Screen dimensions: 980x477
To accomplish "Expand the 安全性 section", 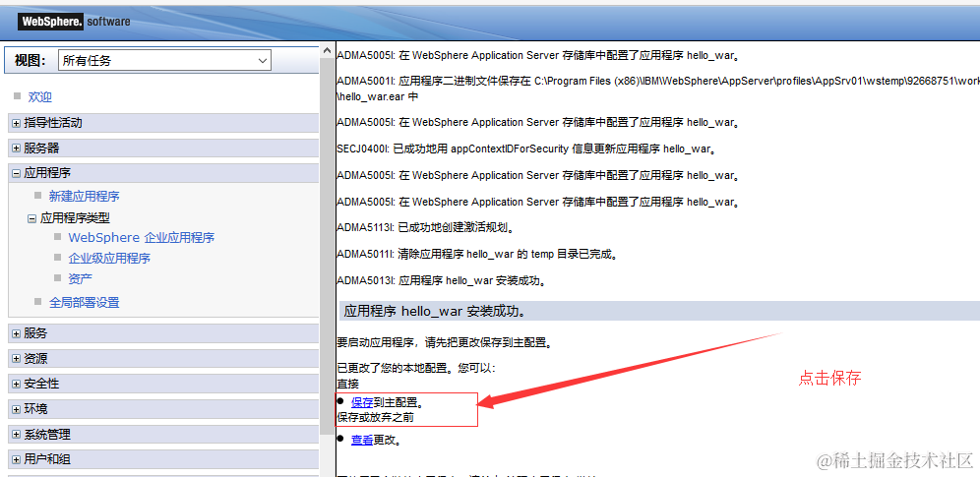I will pyautogui.click(x=17, y=384).
